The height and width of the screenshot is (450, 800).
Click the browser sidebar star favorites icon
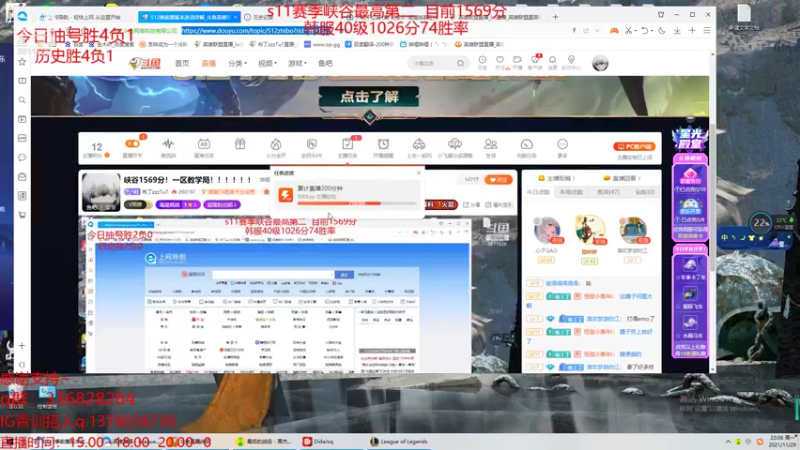(x=22, y=62)
